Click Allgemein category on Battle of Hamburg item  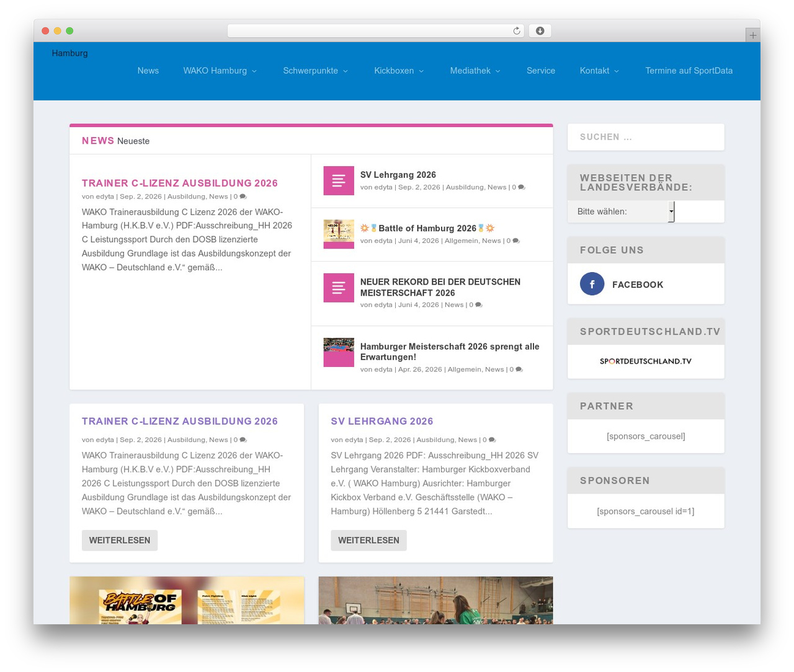pos(462,241)
